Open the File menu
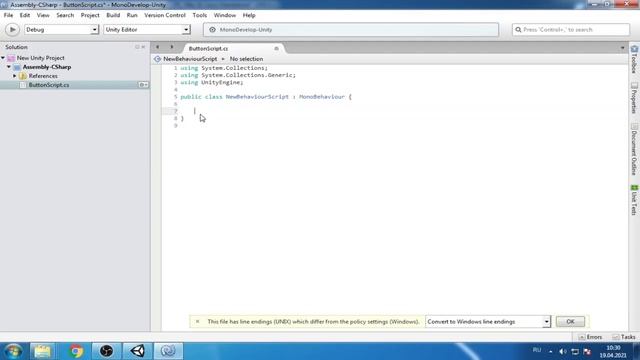 pos(8,15)
